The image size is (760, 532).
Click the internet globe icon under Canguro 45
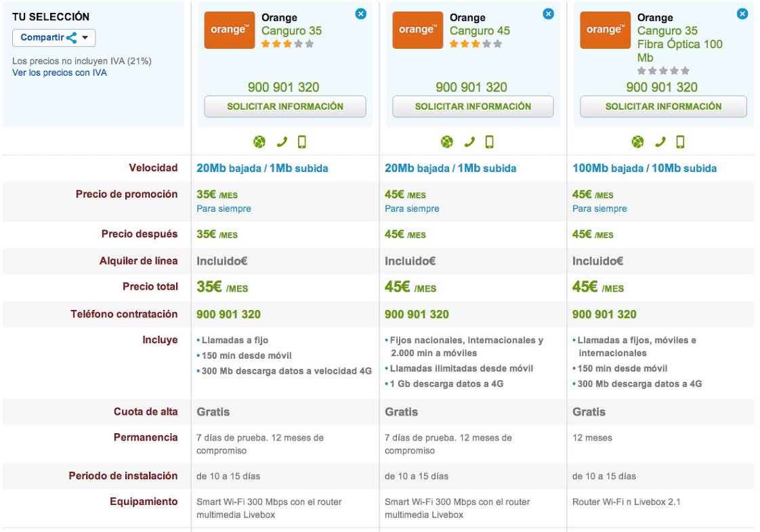click(447, 141)
